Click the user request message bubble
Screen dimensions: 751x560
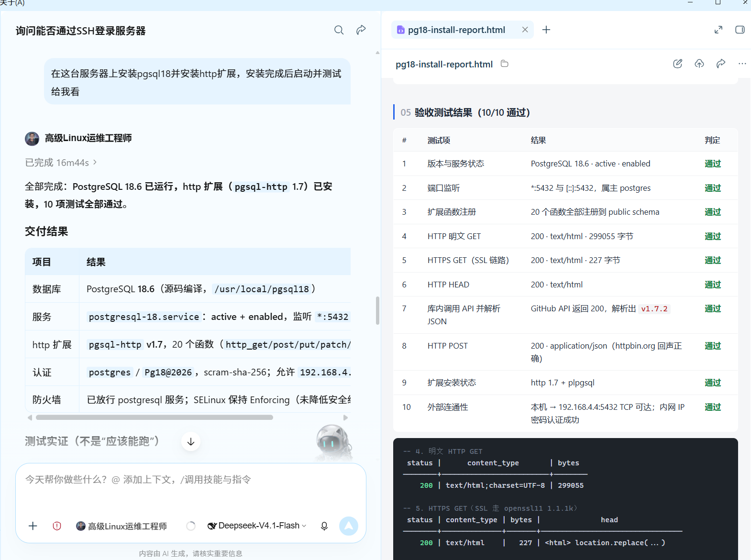(197, 82)
